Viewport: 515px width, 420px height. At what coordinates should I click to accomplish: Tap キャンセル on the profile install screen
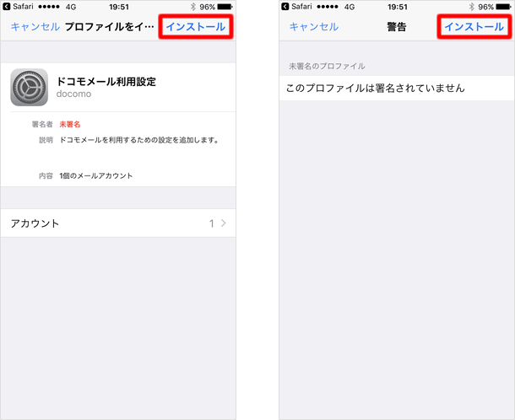35,27
